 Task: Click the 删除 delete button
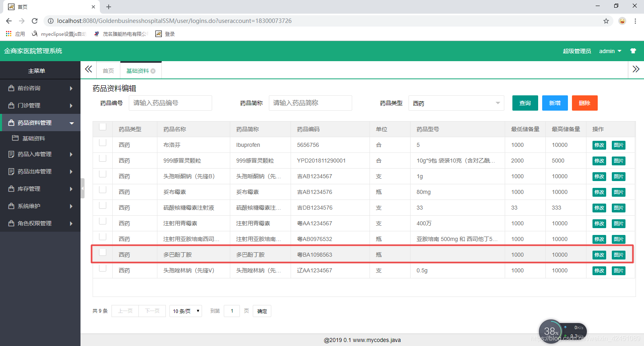click(585, 103)
